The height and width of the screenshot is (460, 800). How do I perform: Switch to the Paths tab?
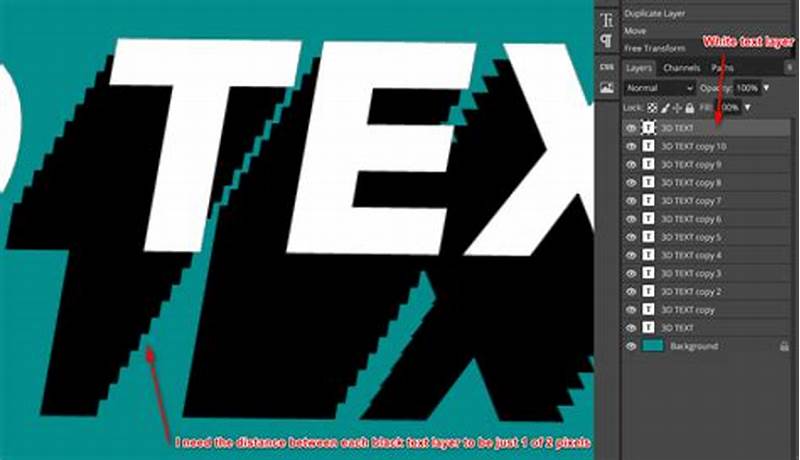click(x=722, y=68)
